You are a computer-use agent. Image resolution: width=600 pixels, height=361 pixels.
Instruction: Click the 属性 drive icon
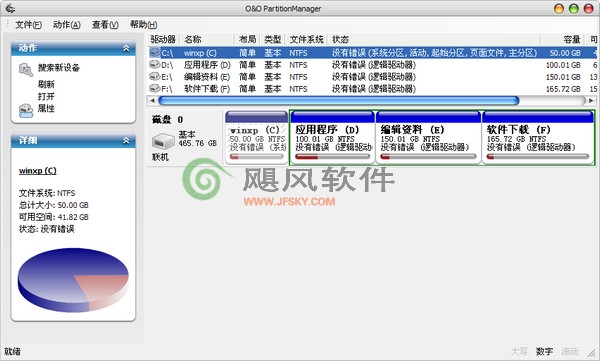26,110
